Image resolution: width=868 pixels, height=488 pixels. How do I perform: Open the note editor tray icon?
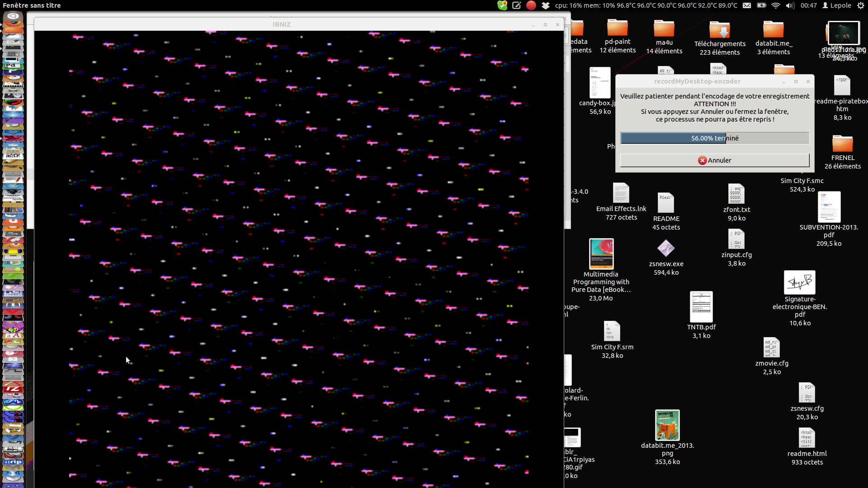[517, 5]
